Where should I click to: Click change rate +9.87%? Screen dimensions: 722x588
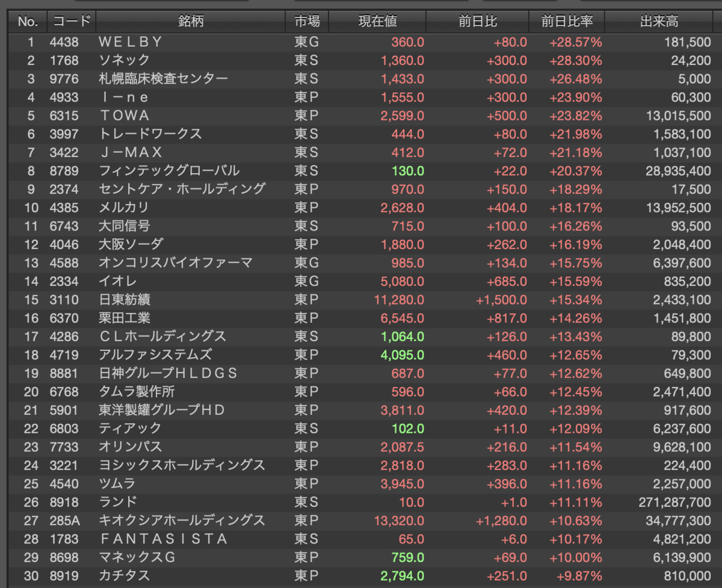[579, 575]
